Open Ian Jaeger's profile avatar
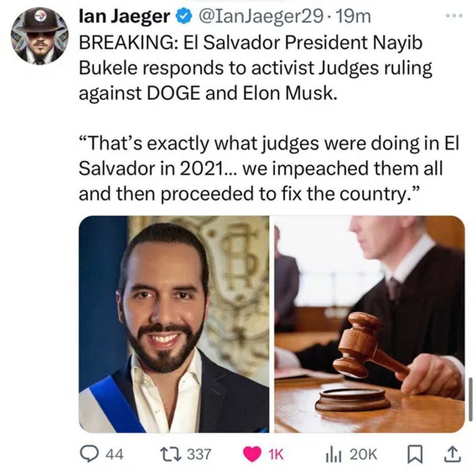 (x=39, y=36)
